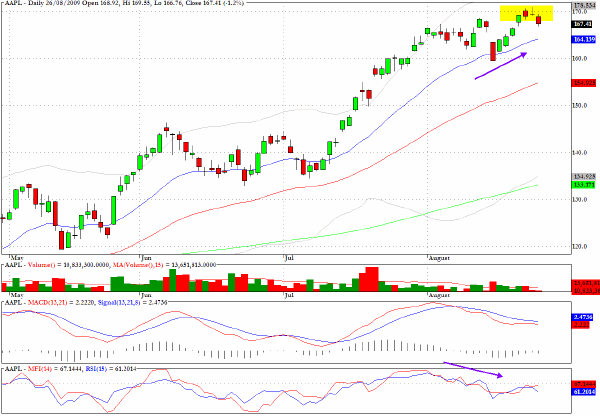Click the gray 178.834 upper band label
600x416 pixels.
point(584,5)
